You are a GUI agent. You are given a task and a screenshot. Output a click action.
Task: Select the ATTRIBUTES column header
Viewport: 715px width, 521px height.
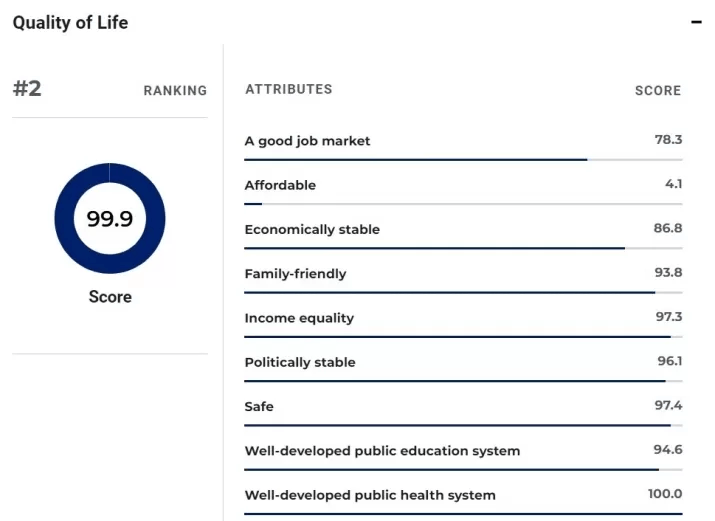click(x=288, y=89)
